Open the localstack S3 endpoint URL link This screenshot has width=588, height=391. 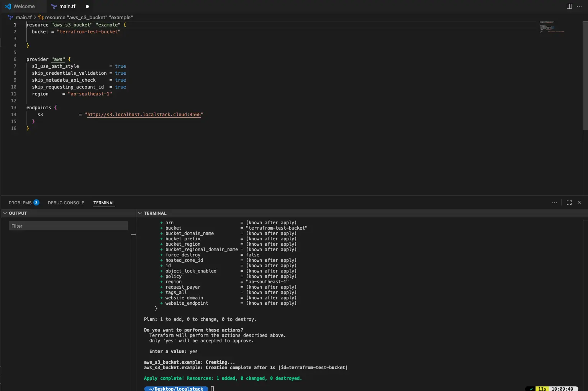coord(144,115)
